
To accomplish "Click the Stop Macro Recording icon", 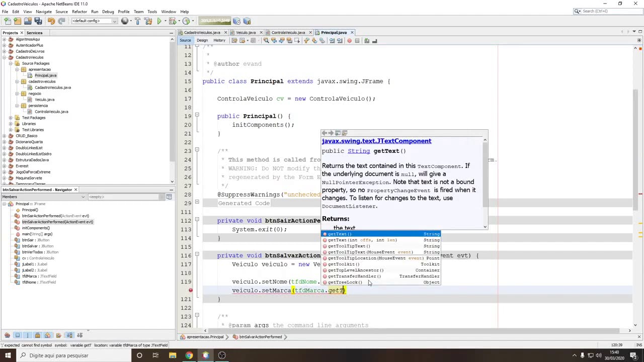I will pyautogui.click(x=357, y=41).
